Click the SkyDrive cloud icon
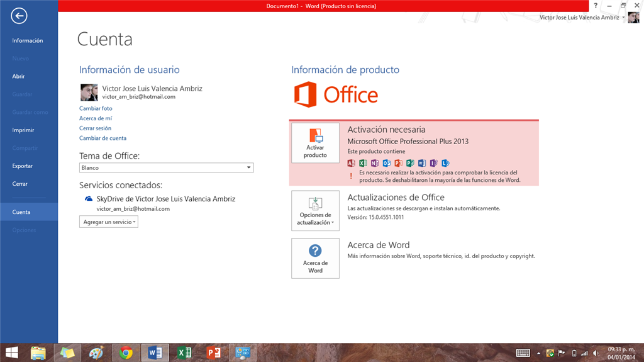This screenshot has width=644, height=362. point(88,199)
